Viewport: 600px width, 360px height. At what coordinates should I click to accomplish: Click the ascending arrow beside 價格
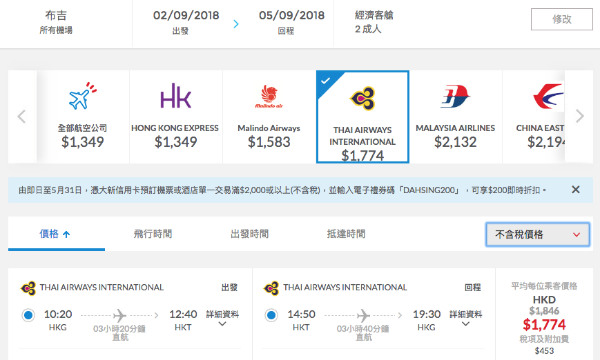[66, 234]
